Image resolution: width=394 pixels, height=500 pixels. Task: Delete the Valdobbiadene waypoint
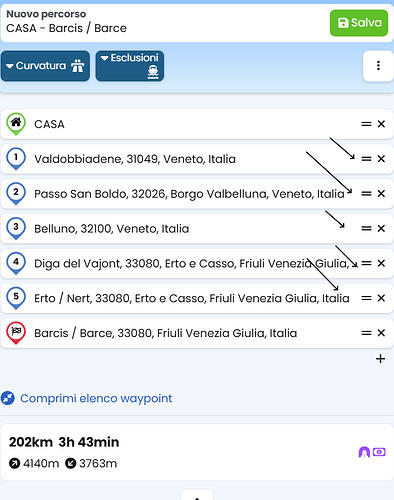381,159
